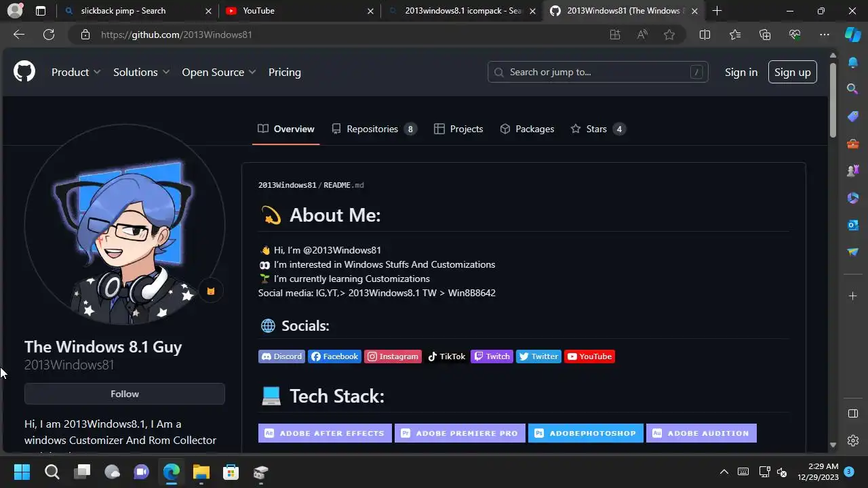
Task: Expand the Open Source menu
Action: 218,72
